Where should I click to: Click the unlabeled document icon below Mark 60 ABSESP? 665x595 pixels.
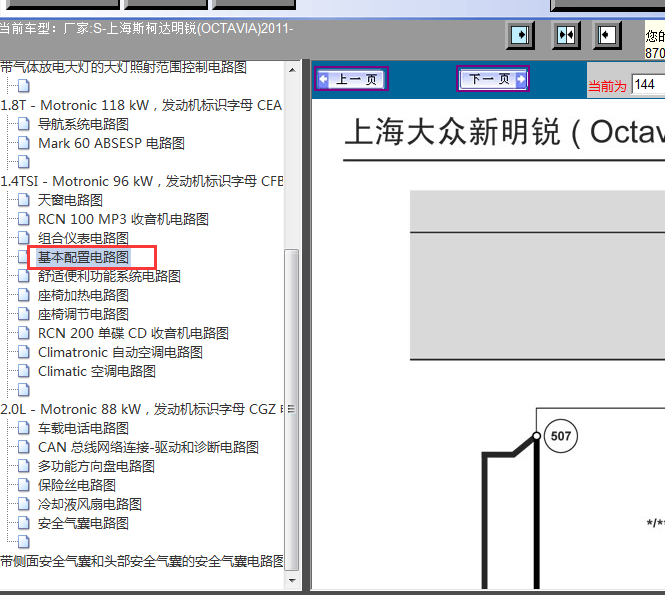click(x=24, y=162)
